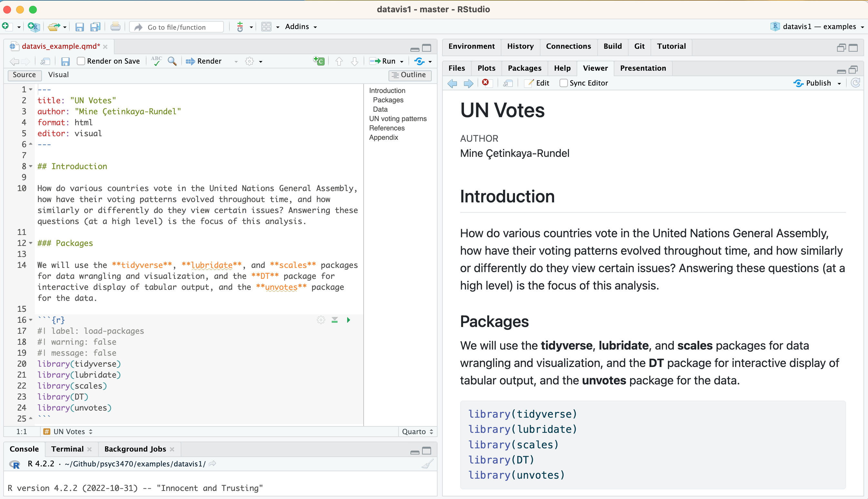Click the Go to file/function field

coord(177,27)
